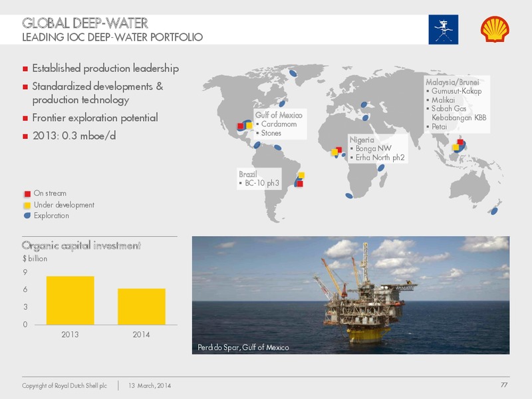532x399 pixels.
Task: Click the yellow development marker in Gulf of Mexico
Action: pyautogui.click(x=249, y=126)
